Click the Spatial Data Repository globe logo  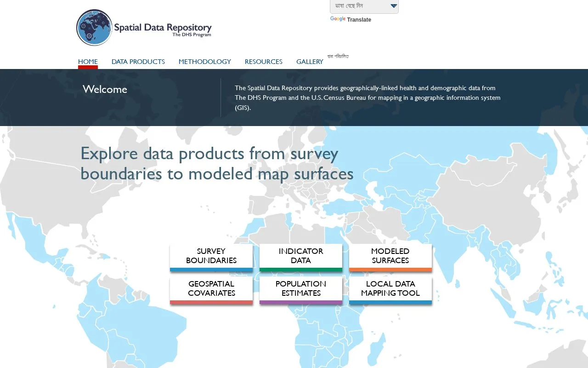point(94,28)
